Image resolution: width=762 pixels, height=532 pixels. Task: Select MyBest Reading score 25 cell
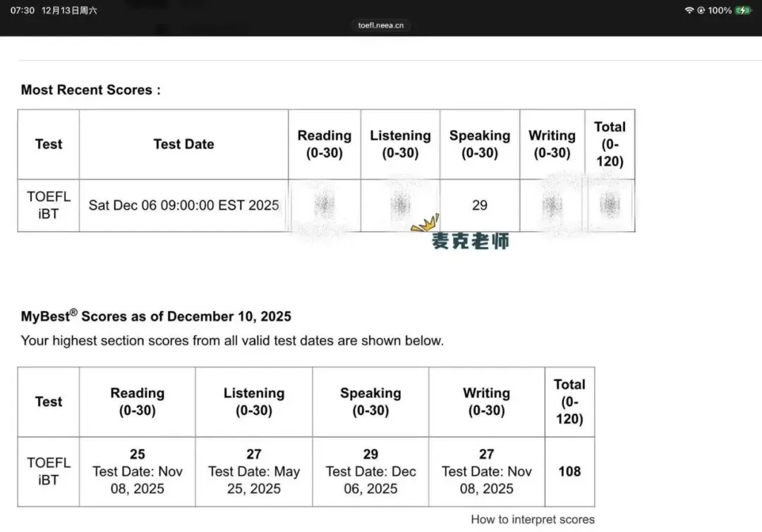click(x=138, y=471)
